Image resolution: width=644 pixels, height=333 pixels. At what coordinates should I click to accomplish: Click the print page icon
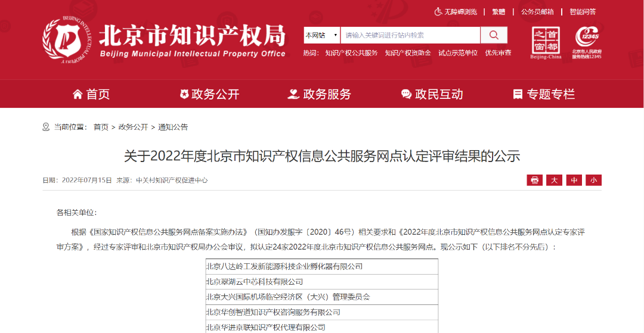534,180
